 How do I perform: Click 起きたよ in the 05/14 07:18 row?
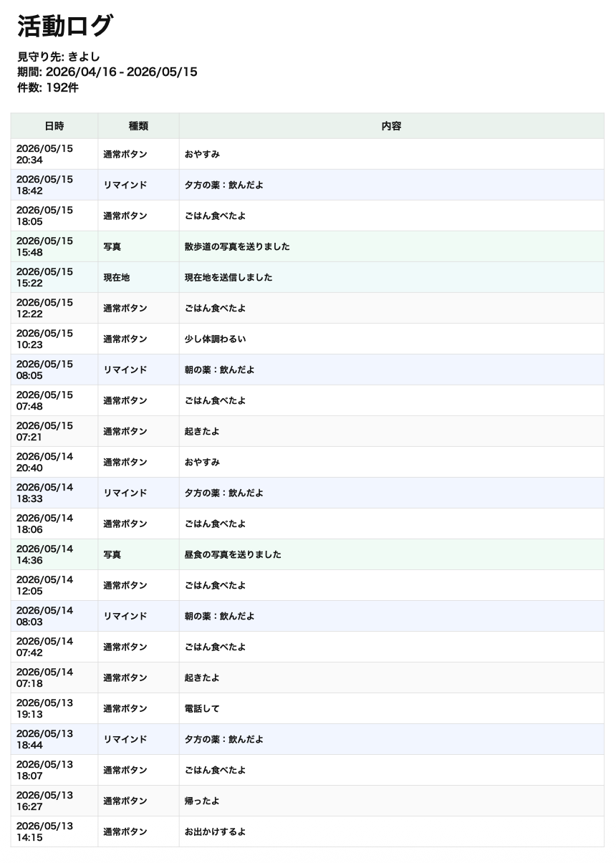202,678
